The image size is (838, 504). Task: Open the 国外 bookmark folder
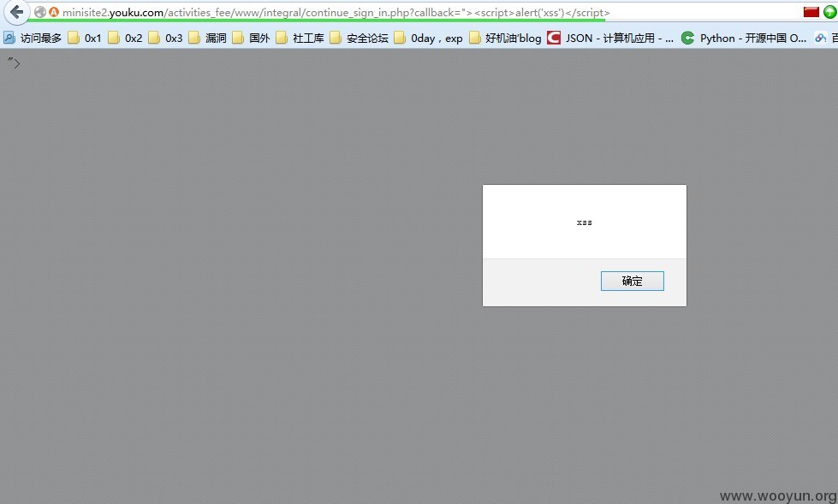coord(252,38)
